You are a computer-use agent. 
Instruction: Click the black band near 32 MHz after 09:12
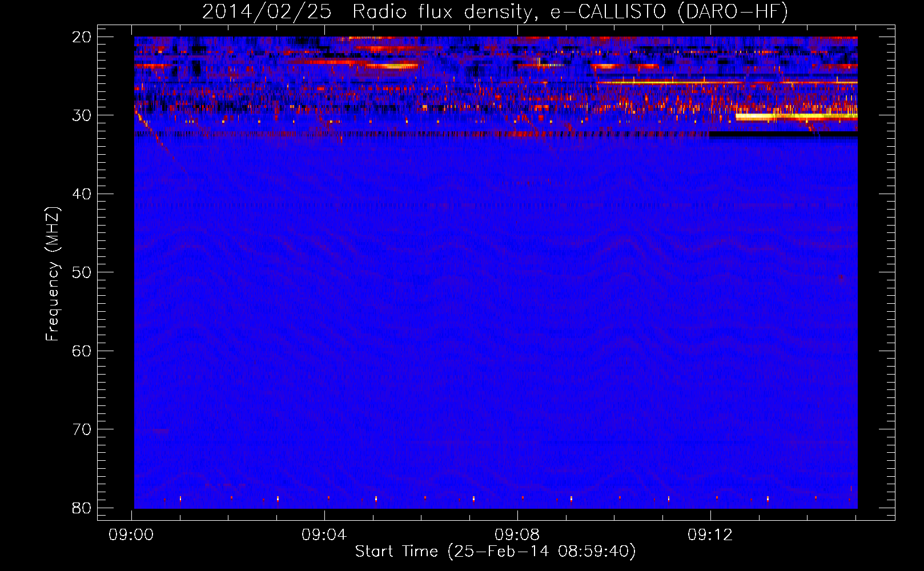point(783,135)
